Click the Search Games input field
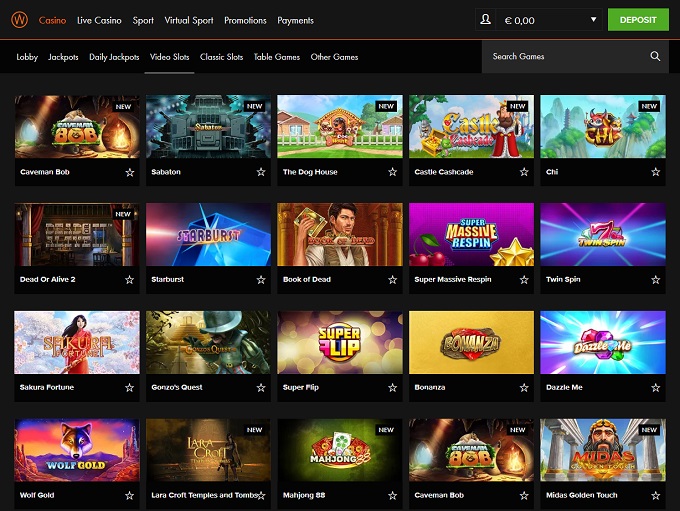Viewport: 680px width, 511px height. tap(565, 57)
